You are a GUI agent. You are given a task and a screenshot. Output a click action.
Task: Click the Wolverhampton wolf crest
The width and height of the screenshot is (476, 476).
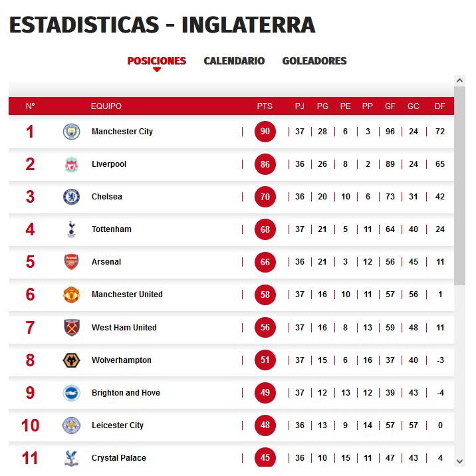71,360
